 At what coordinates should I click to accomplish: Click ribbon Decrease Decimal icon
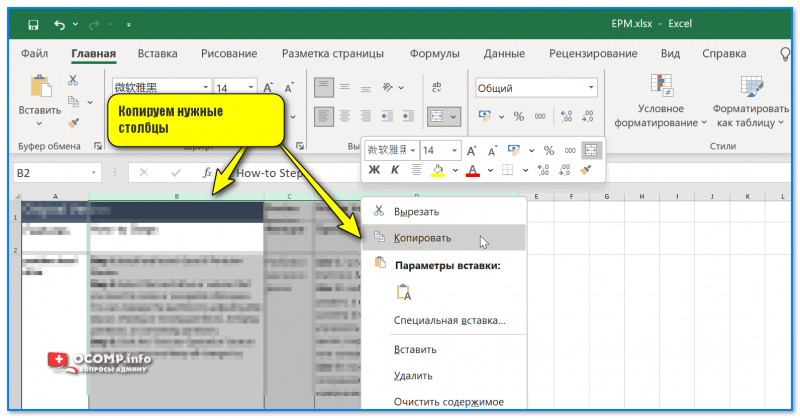pyautogui.click(x=587, y=116)
